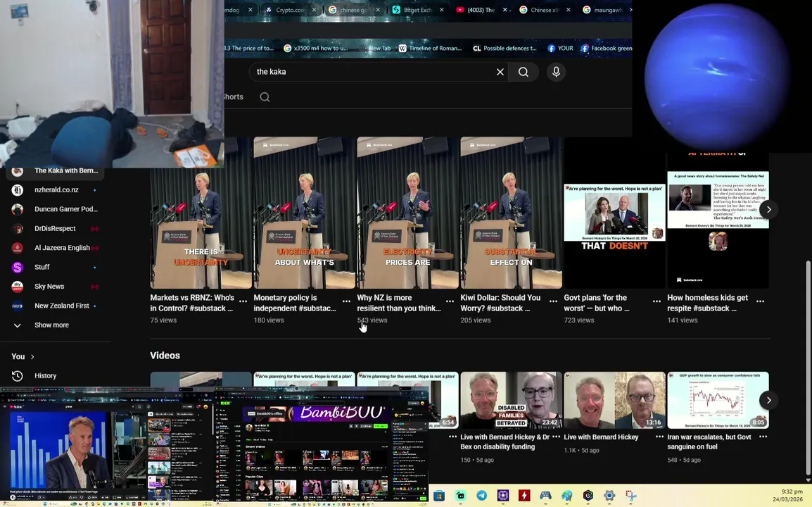The image size is (812, 507).
Task: Close the Bitget Exchange tab
Action: (x=442, y=10)
